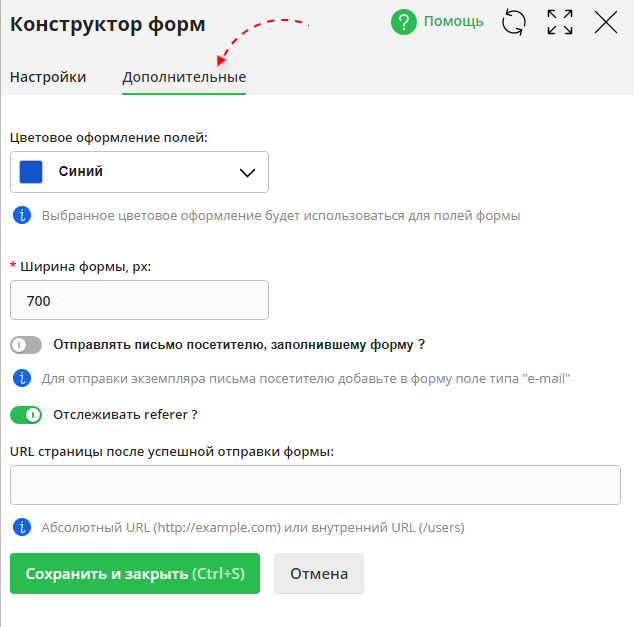
Task: Click info icon beside e-mail field hint
Action: click(x=21, y=379)
